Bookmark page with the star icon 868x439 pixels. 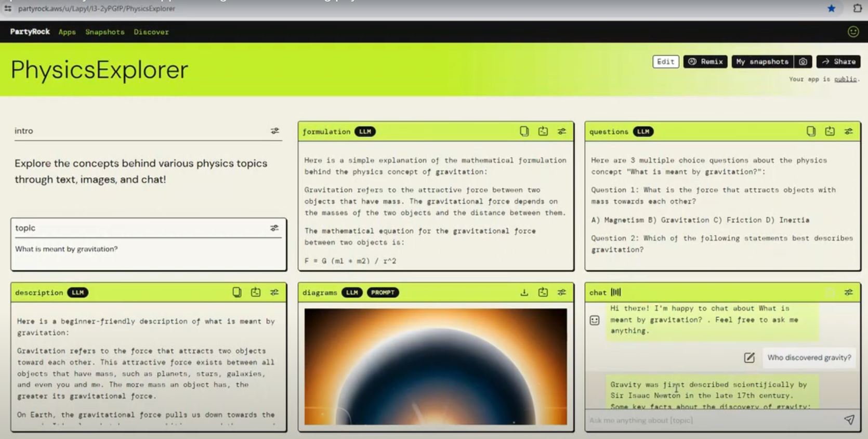pos(831,8)
